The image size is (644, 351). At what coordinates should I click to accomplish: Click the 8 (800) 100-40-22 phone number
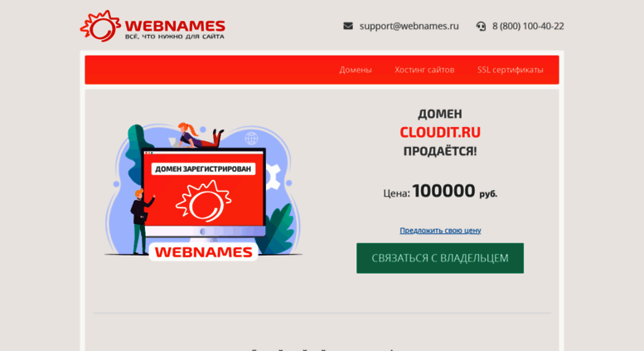[528, 26]
